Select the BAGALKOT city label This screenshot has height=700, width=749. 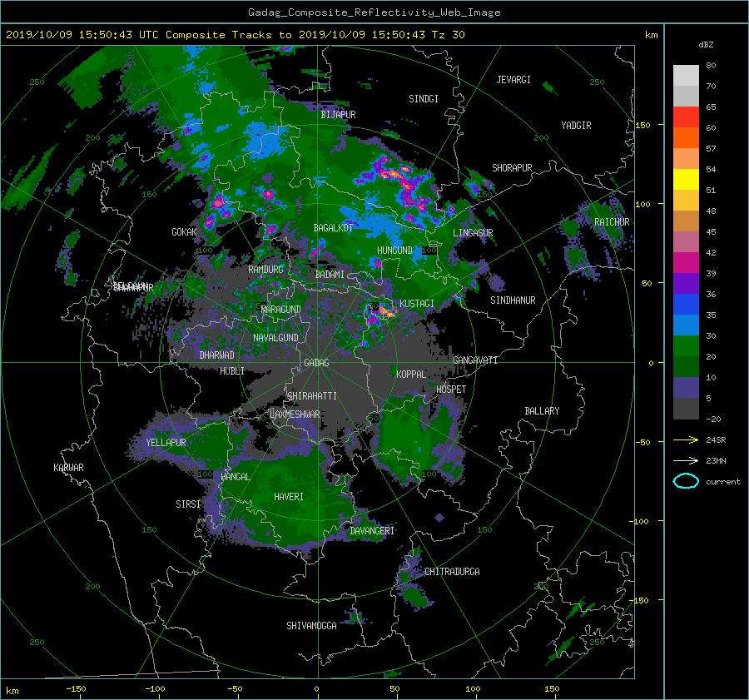click(x=333, y=228)
